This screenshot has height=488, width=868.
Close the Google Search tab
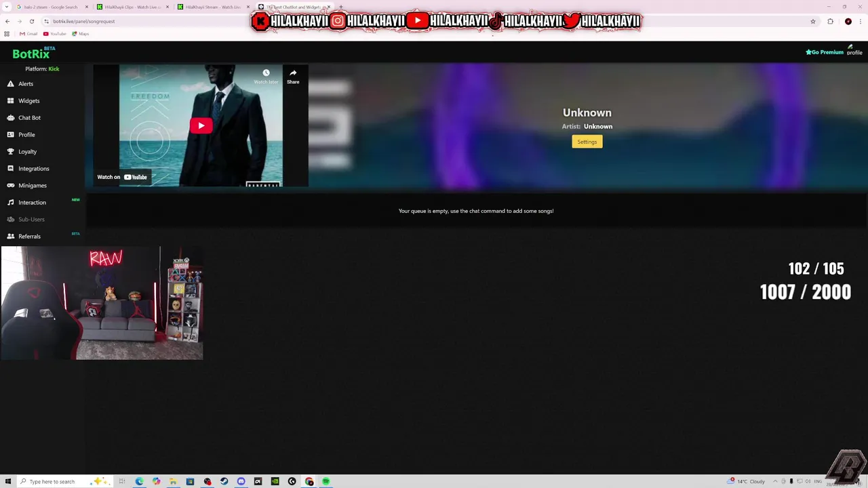point(87,7)
